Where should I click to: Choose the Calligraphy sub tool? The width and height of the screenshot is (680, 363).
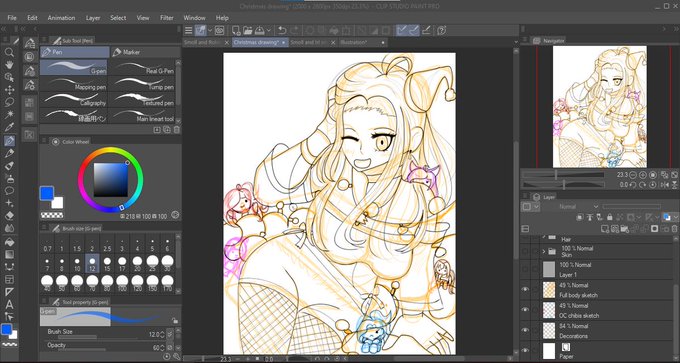[74, 99]
